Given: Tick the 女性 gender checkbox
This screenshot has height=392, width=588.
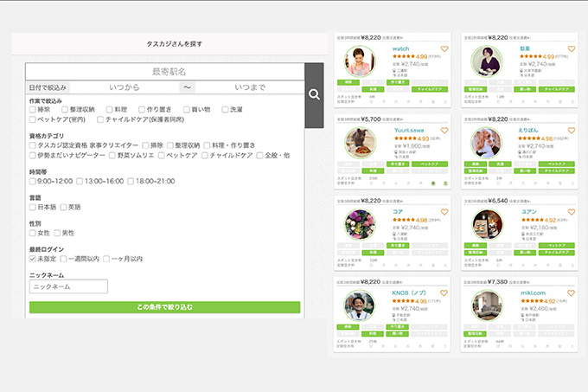Looking at the screenshot, I should click(33, 233).
